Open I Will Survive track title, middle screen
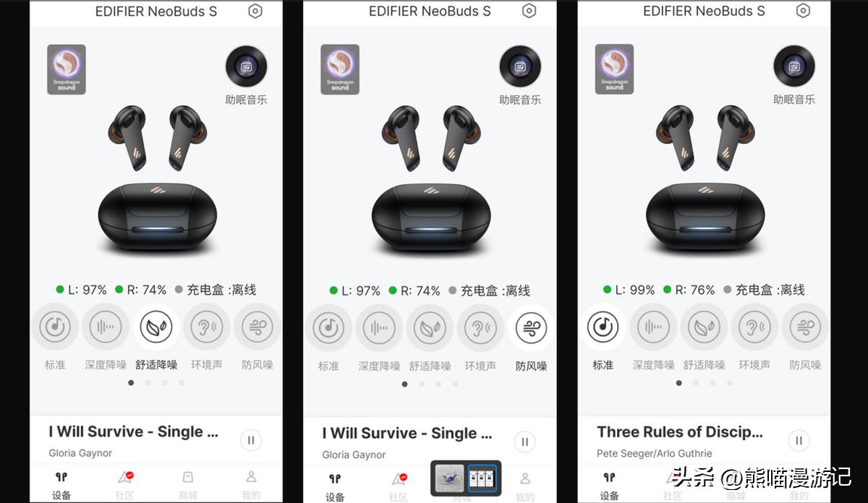 (x=407, y=434)
